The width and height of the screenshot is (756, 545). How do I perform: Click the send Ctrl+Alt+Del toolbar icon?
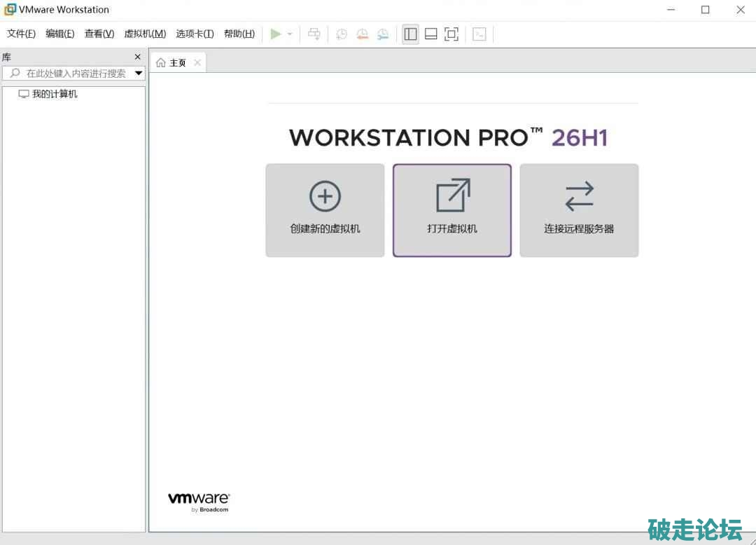click(314, 34)
